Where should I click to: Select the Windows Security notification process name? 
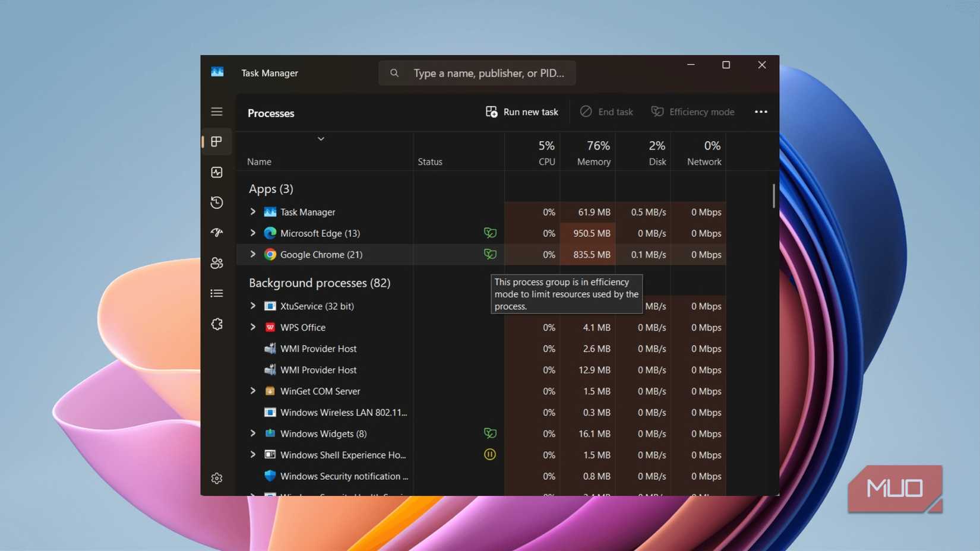point(344,476)
